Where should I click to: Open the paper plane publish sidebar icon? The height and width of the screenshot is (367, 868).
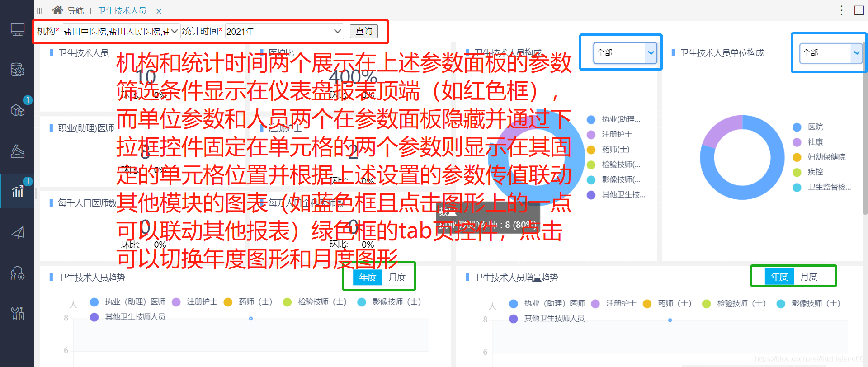pos(17,232)
